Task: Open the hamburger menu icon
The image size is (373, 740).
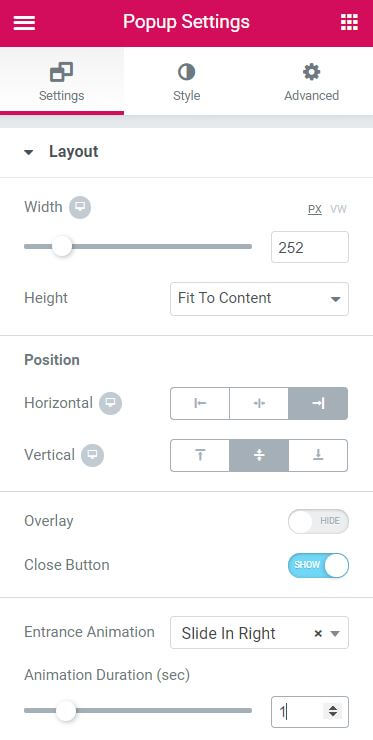Action: pyautogui.click(x=24, y=22)
